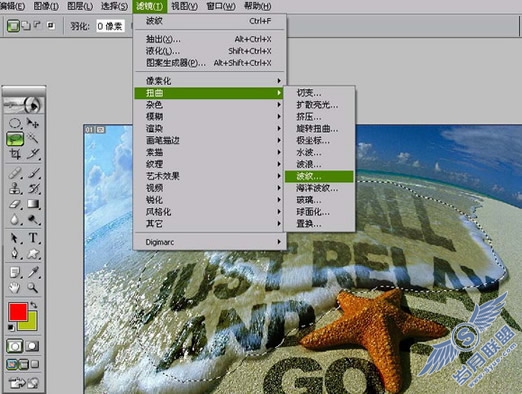
Task: Expand the 模糊 submenu
Action: [209, 117]
